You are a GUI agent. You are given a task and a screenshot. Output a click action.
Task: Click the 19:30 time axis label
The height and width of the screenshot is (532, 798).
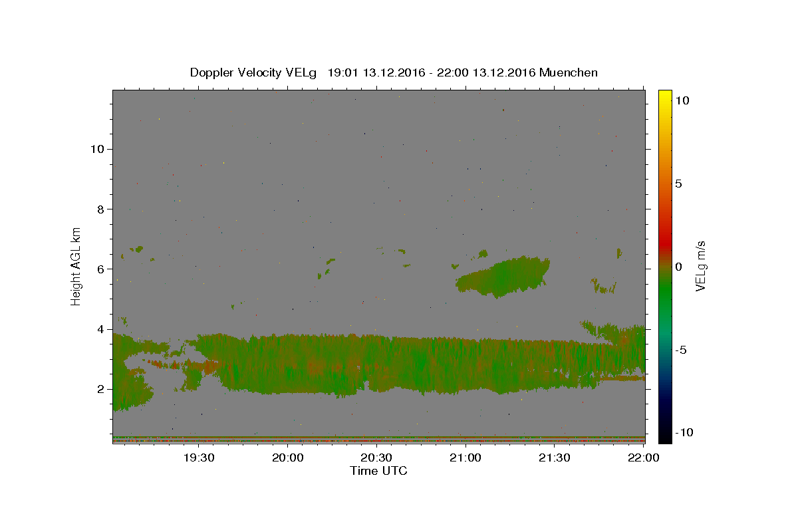click(x=199, y=458)
